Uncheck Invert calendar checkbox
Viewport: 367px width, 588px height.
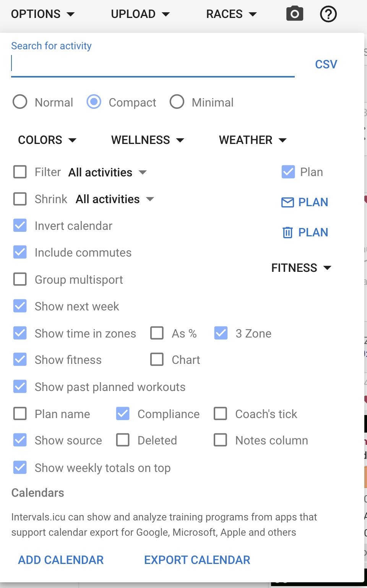point(20,226)
